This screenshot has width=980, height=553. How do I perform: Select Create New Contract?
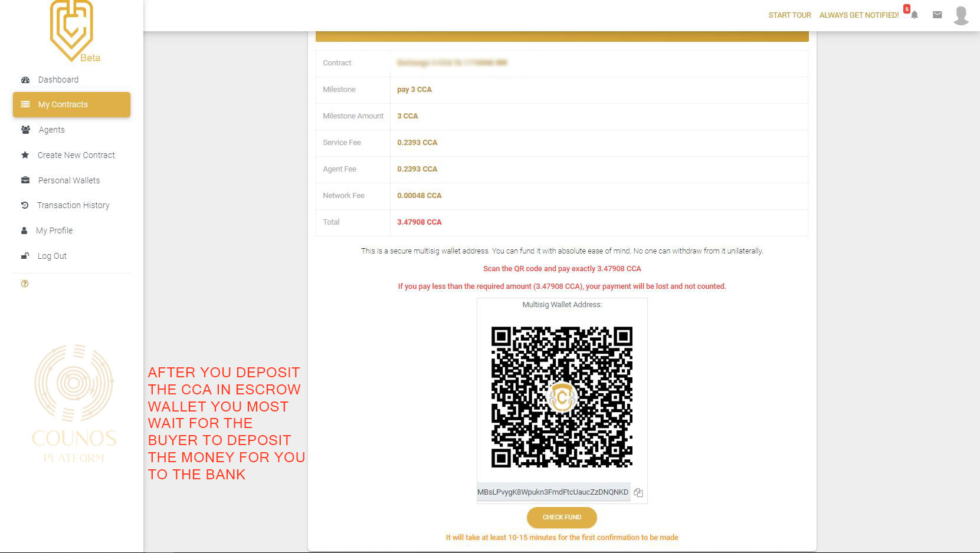click(x=71, y=155)
